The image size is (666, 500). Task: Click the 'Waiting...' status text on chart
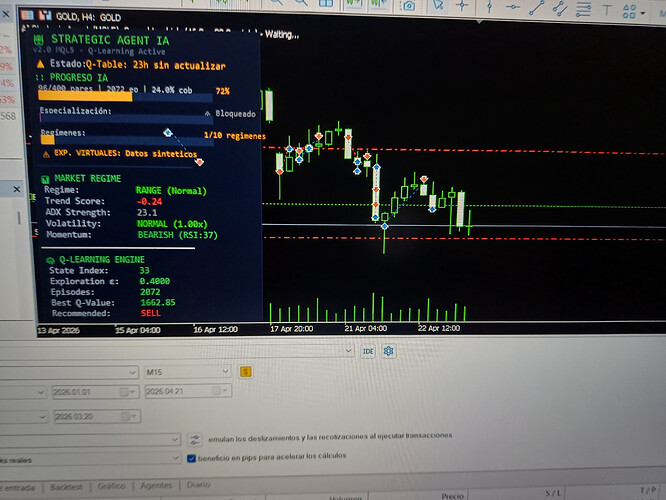point(282,35)
